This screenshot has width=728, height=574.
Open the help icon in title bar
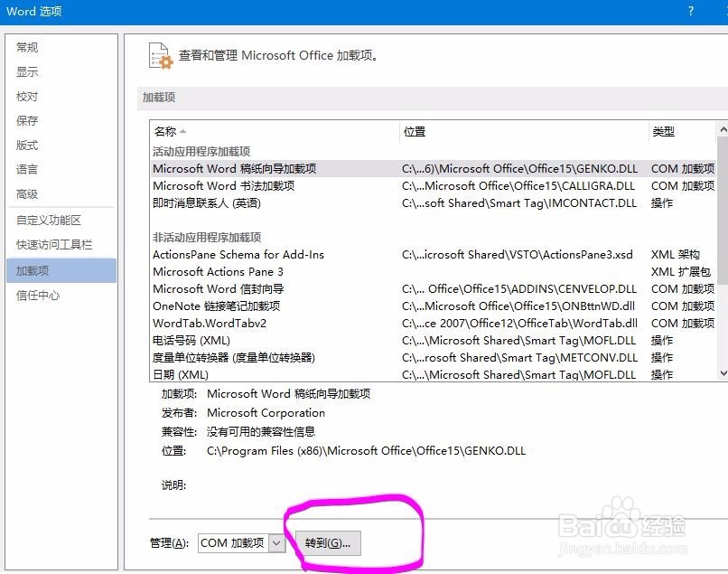click(690, 12)
